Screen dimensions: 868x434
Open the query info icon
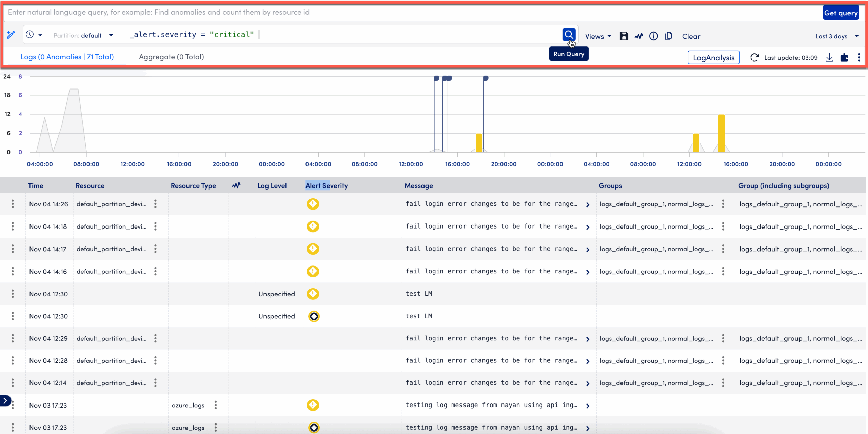click(654, 36)
